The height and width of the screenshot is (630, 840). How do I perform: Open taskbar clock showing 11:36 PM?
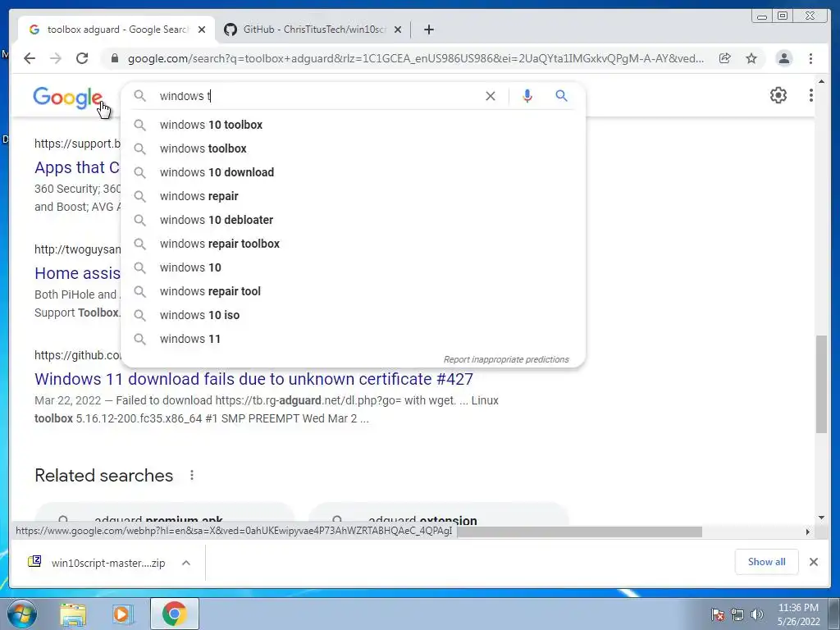(x=798, y=614)
